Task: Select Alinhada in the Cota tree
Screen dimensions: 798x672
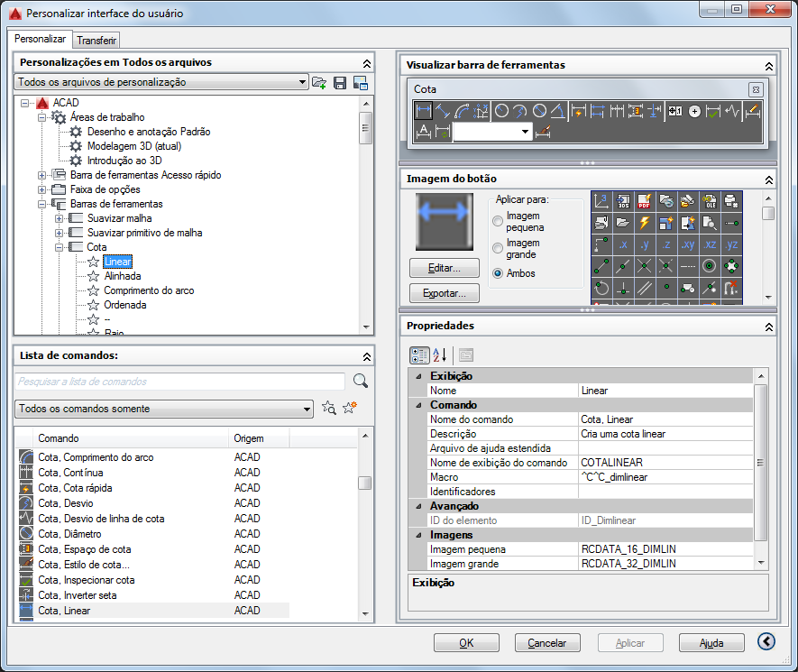Action: point(123,276)
